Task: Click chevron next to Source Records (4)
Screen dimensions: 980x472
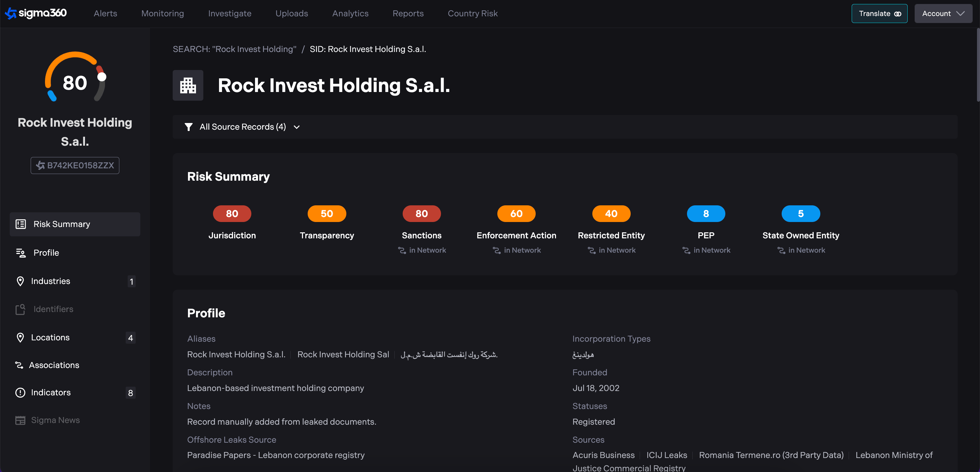Action: [x=297, y=127]
